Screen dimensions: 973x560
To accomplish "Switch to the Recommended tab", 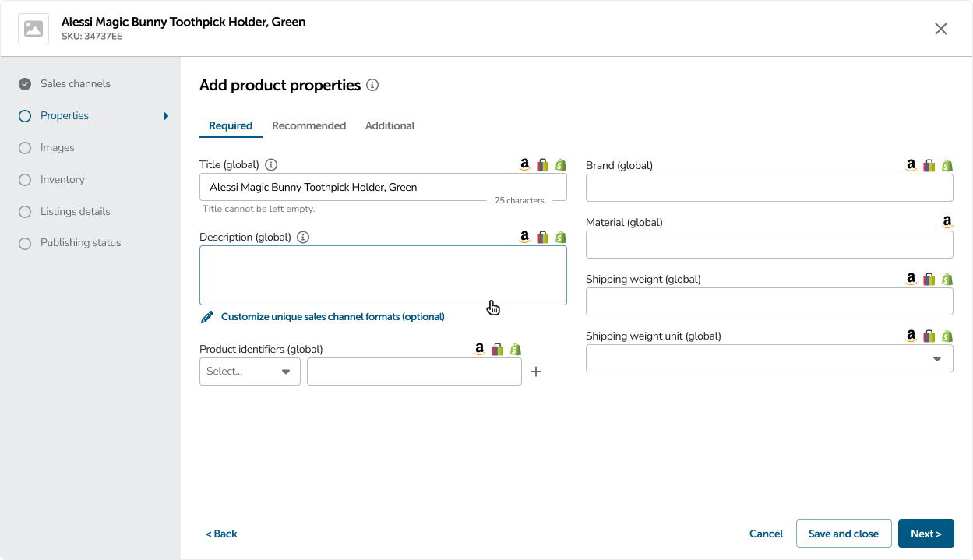I will point(308,125).
